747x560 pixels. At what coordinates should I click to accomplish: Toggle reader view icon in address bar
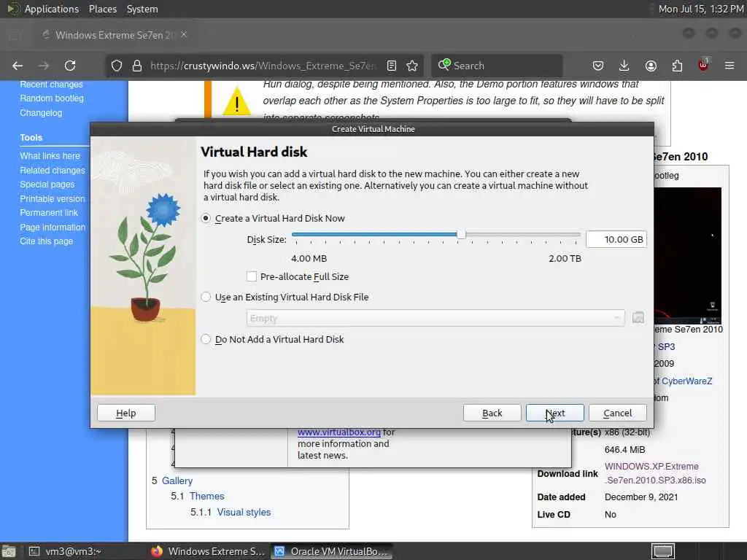pyautogui.click(x=392, y=66)
